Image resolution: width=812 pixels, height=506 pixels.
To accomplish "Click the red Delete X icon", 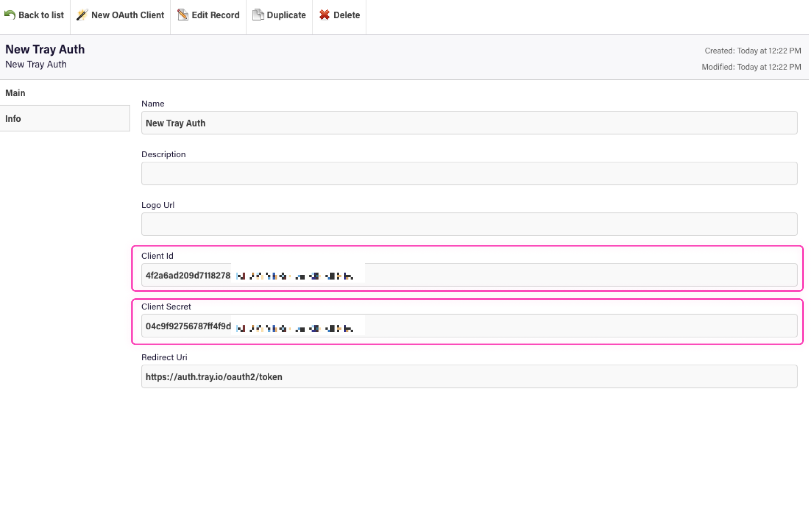I will pyautogui.click(x=324, y=15).
